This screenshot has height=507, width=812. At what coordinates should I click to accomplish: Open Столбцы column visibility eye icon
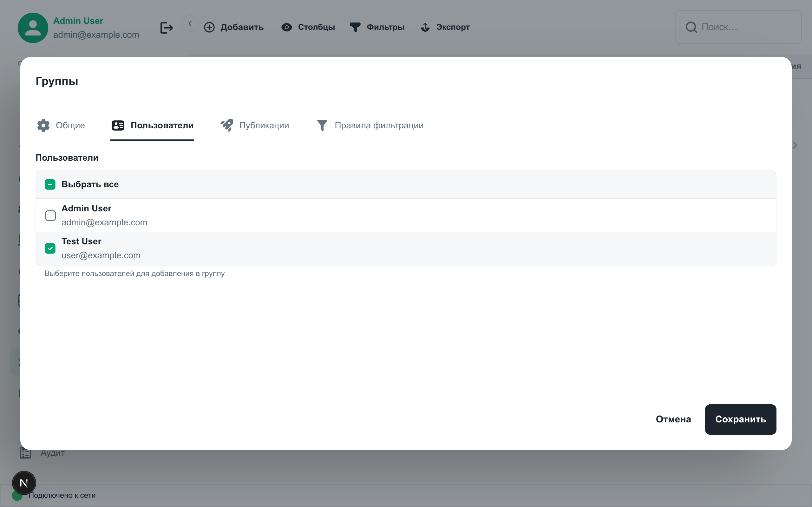286,27
